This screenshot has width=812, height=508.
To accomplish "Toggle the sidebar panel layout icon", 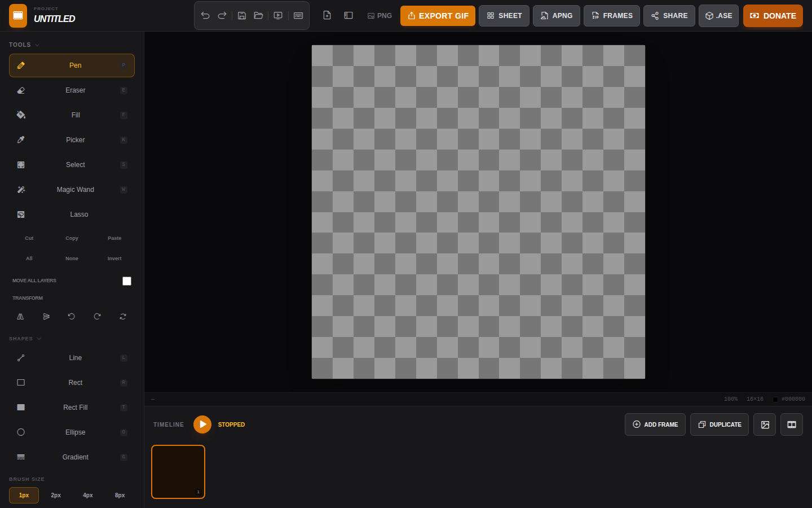I will (x=348, y=15).
